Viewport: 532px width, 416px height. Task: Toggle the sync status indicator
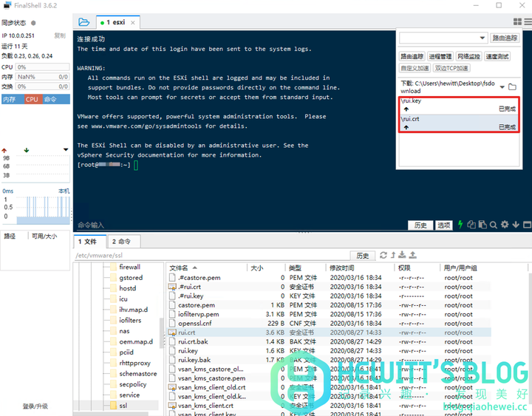33,23
